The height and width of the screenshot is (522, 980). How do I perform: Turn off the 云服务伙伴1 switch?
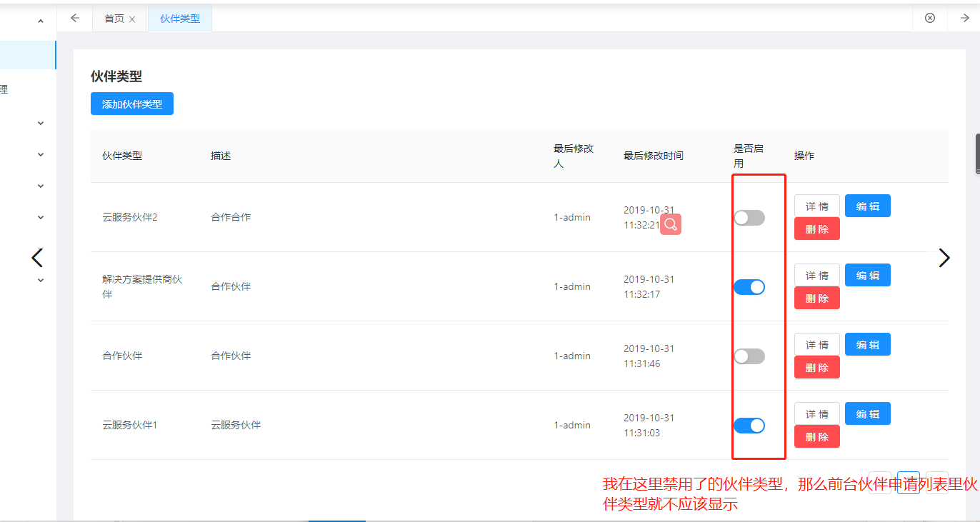click(x=749, y=426)
